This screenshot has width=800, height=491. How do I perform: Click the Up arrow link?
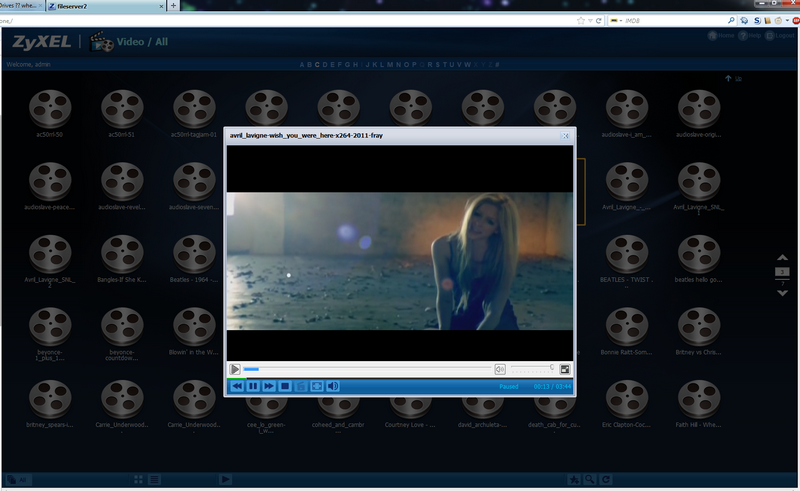point(733,79)
